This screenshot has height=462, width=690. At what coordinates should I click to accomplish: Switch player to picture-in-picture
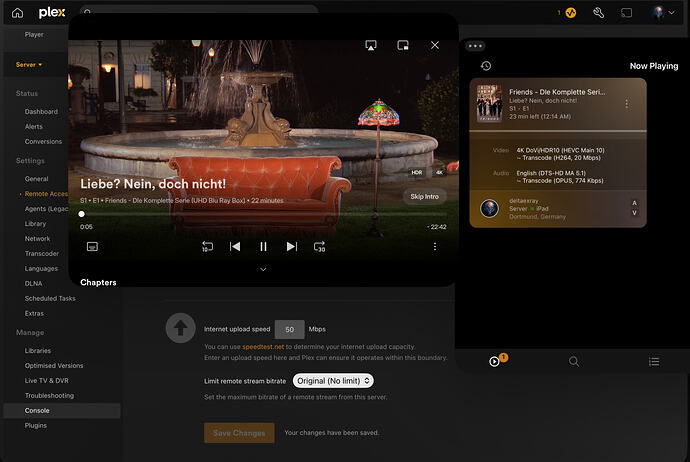click(x=403, y=45)
